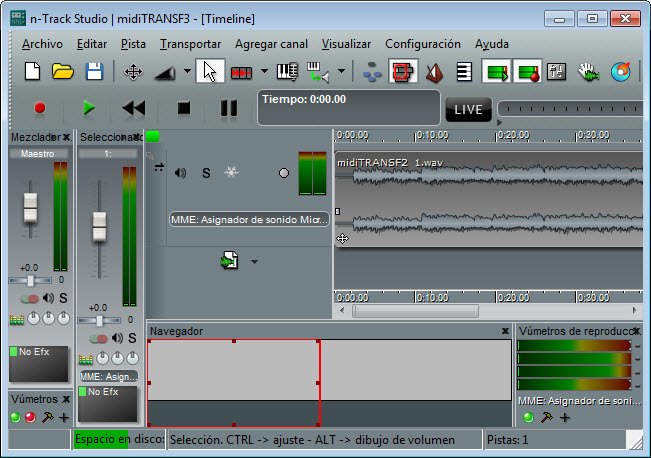Toggle the LIVE input processing button
Image resolution: width=651 pixels, height=458 pixels.
468,110
